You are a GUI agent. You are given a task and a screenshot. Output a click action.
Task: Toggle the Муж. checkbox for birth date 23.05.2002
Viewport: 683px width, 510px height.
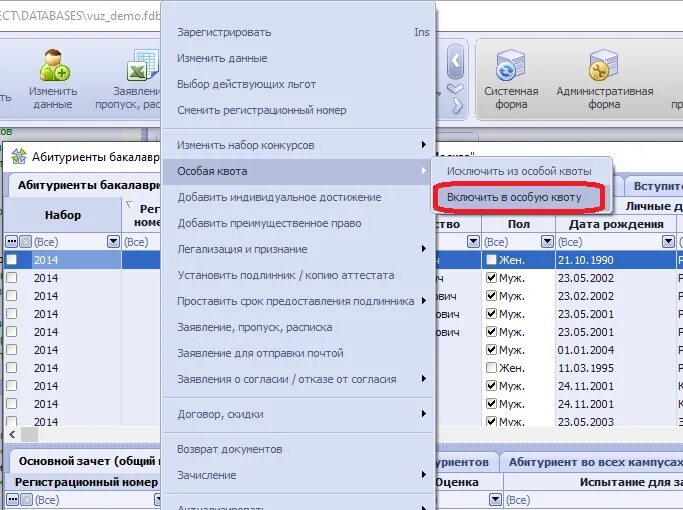[491, 277]
